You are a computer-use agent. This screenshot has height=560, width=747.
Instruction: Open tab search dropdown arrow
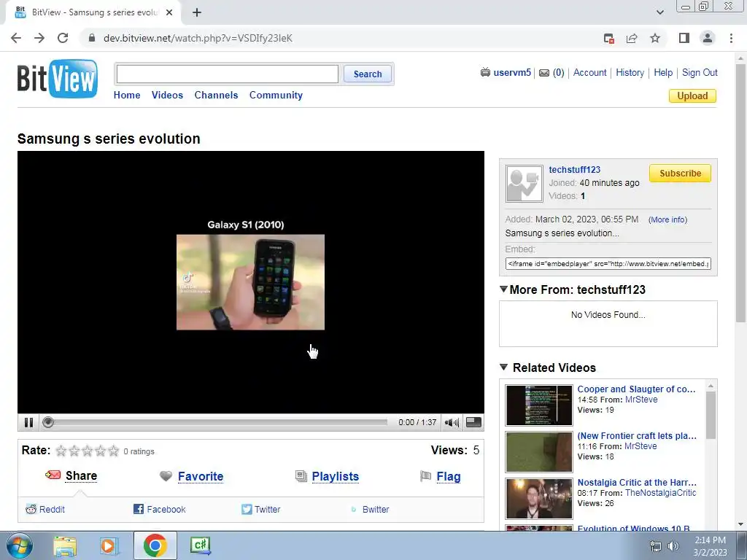point(659,12)
